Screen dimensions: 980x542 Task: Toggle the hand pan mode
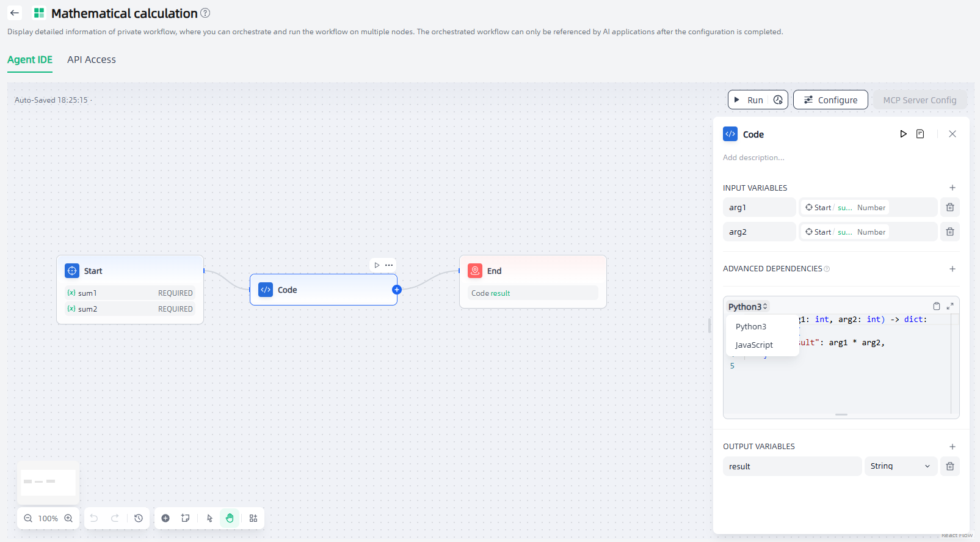coord(230,518)
